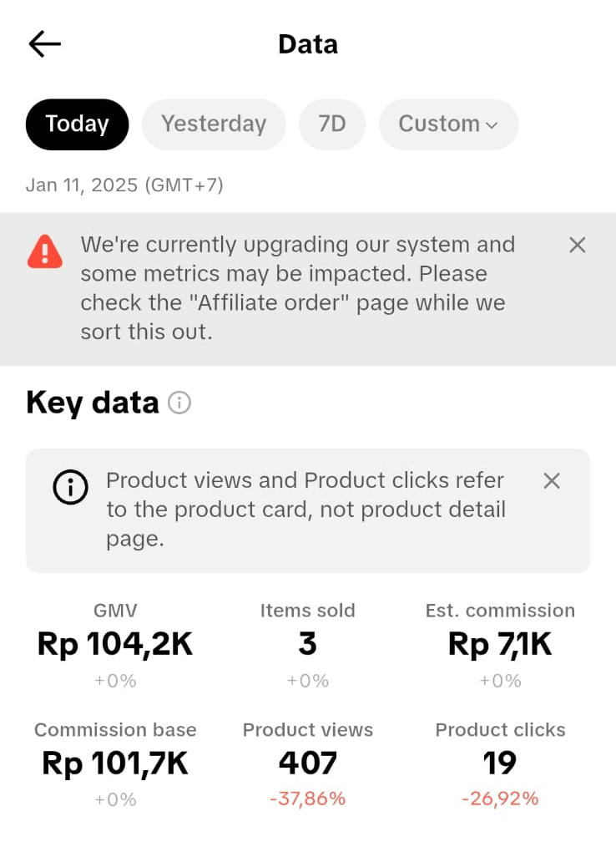The width and height of the screenshot is (616, 847).
Task: Switch to the Yesterday filter
Action: pos(214,124)
